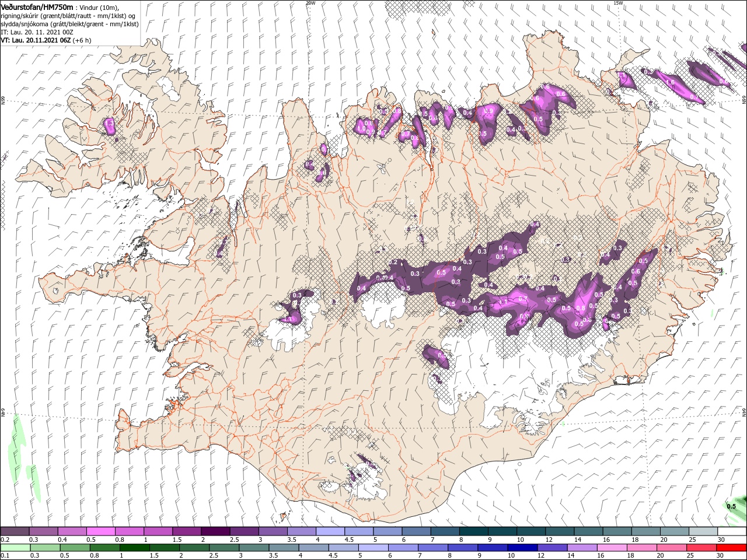The height and width of the screenshot is (560, 747).
Task: Select the white 30 mm snow scale swatch
Action: 731,531
